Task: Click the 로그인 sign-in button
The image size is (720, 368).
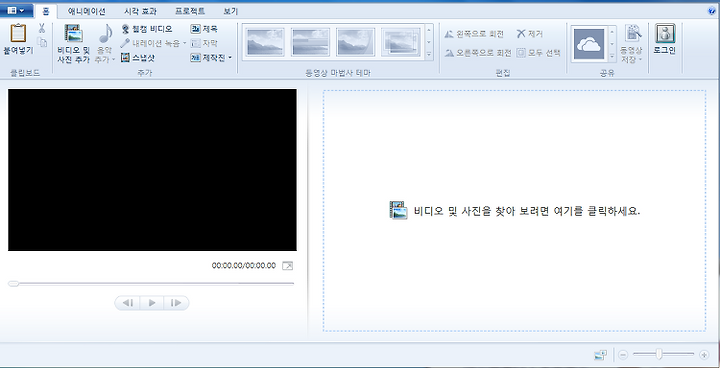Action: pos(664,40)
